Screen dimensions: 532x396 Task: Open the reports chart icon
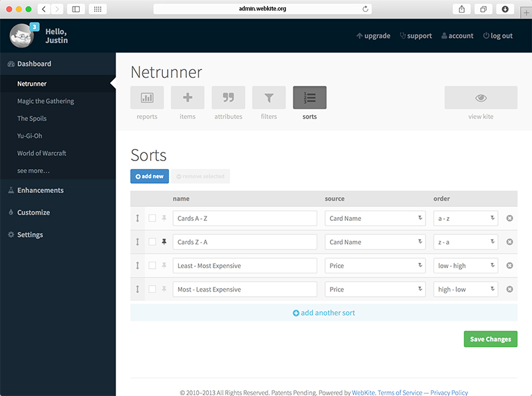[x=147, y=98]
